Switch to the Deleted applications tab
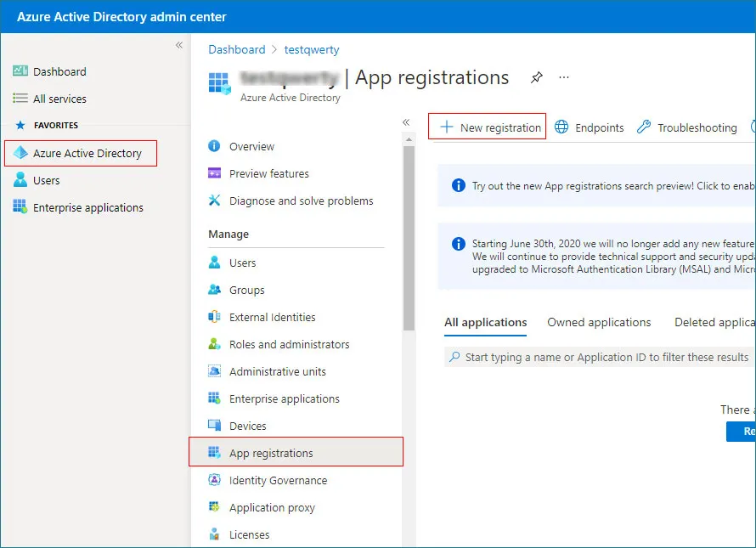Viewport: 756px width, 548px height. (x=714, y=323)
